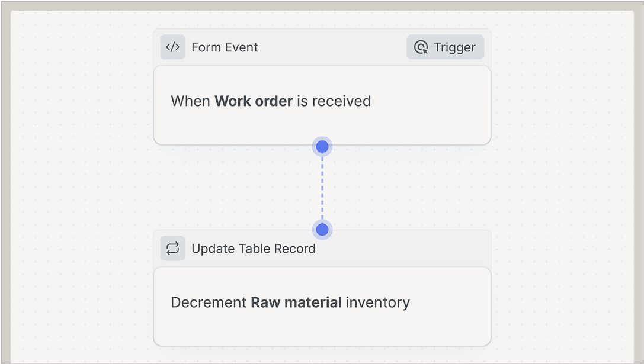Viewport: 644px width, 364px height.
Task: Select the dashed connector line between nodes
Action: click(x=322, y=188)
